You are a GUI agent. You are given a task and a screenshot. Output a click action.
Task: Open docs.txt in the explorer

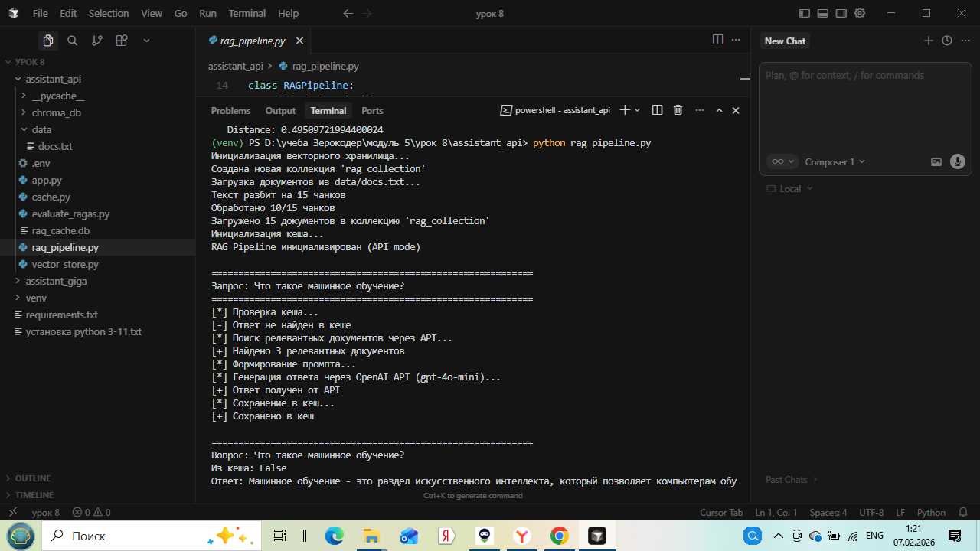pos(98,146)
